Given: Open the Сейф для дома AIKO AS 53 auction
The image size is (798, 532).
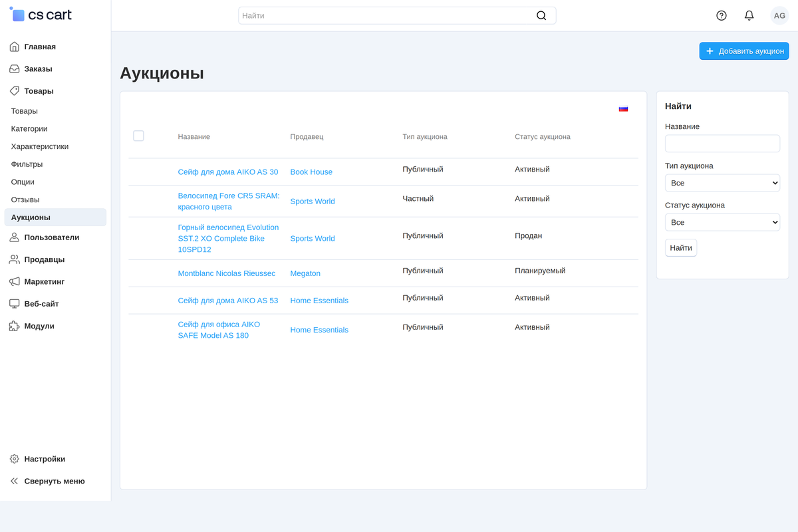Looking at the screenshot, I should (228, 301).
